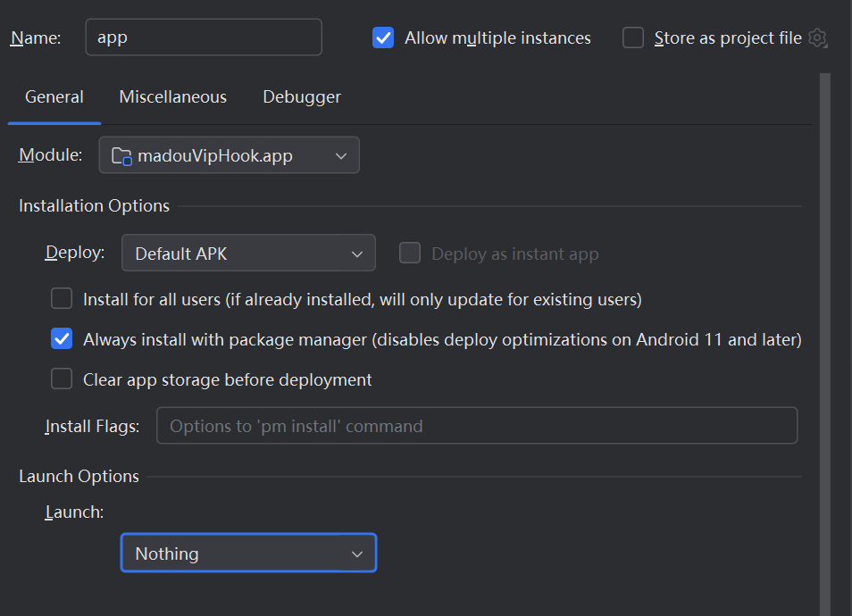Viewport: 852px width, 616px height.
Task: Open the Debugger tab
Action: click(302, 96)
